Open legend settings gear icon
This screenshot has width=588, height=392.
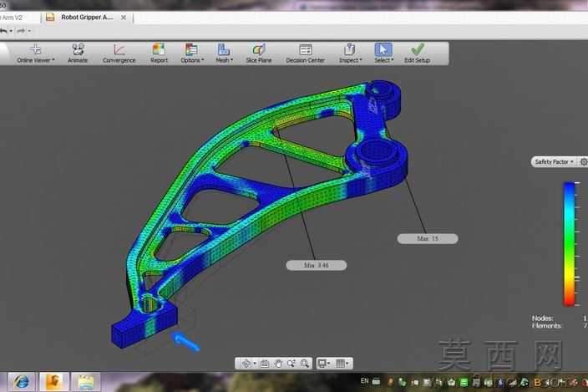point(584,161)
